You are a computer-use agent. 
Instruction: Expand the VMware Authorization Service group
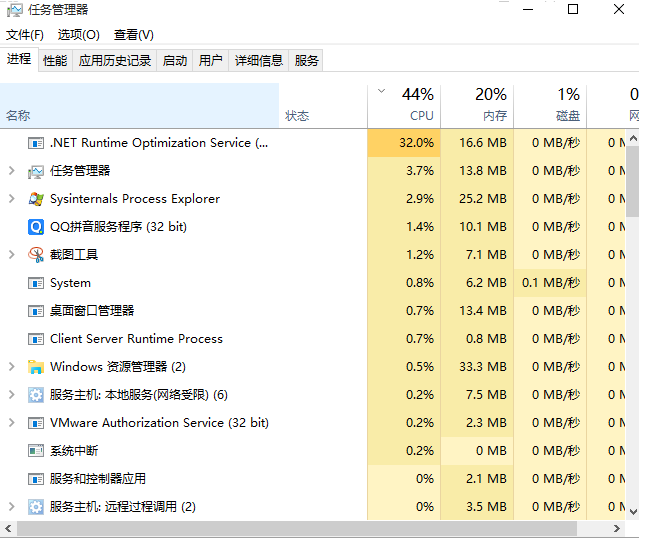[12, 422]
